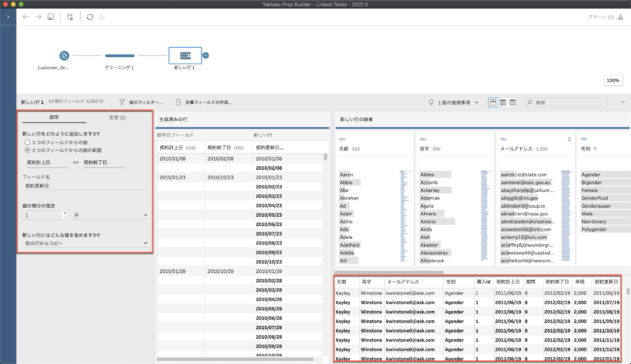Select the 新しい行 1 step node
631x364 pixels.
(185, 55)
